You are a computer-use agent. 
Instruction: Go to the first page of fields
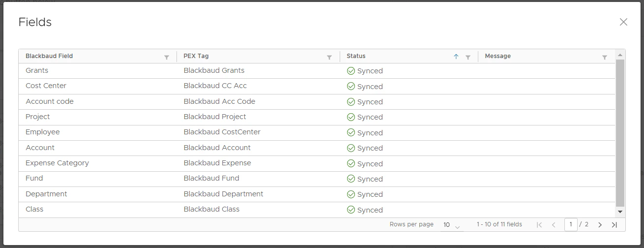pyautogui.click(x=539, y=225)
